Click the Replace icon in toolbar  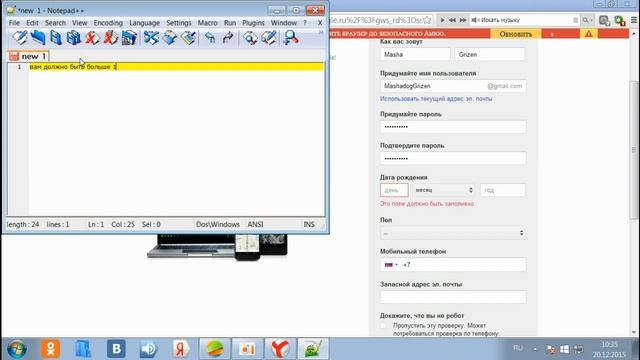point(269,38)
